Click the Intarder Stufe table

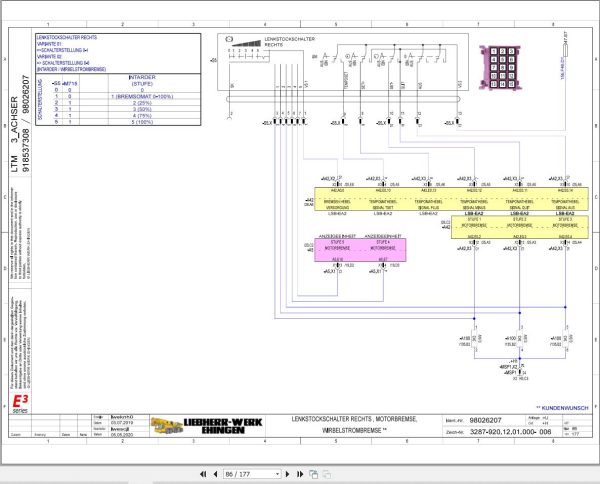coord(118,99)
